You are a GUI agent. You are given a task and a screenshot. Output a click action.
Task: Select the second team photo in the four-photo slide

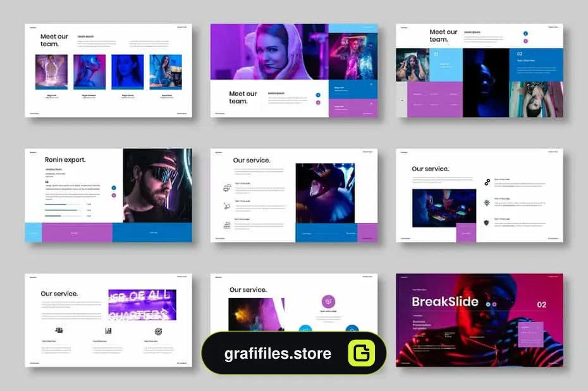[90, 72]
